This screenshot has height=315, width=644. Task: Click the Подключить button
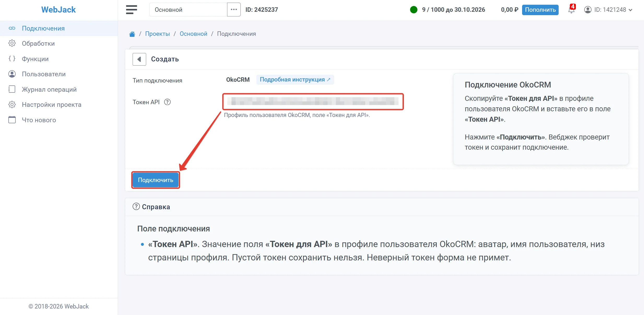[156, 180]
